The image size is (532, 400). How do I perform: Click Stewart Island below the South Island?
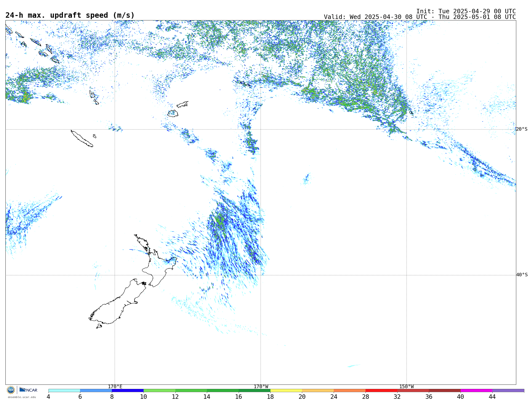[99, 326]
